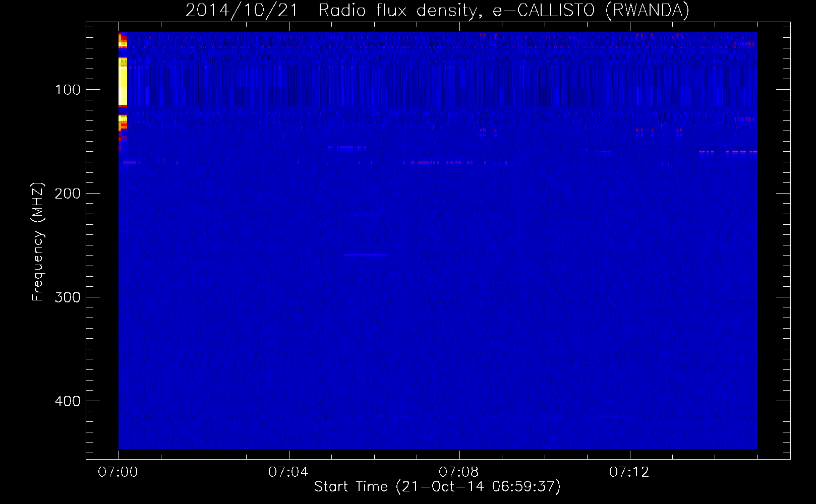The image size is (816, 504).
Task: Click the red dashed signal at the right edge near 160 MHz
Action: point(728,151)
